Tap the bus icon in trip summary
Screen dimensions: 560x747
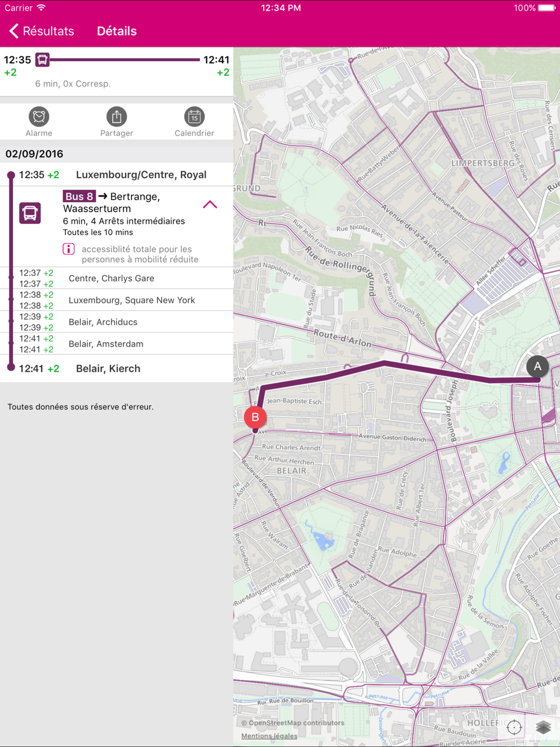[43, 60]
